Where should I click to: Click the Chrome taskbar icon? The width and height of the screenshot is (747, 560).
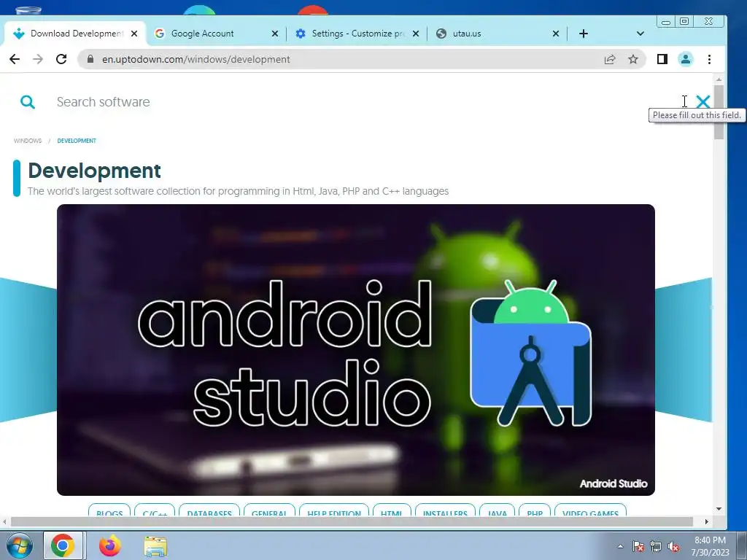coord(63,545)
